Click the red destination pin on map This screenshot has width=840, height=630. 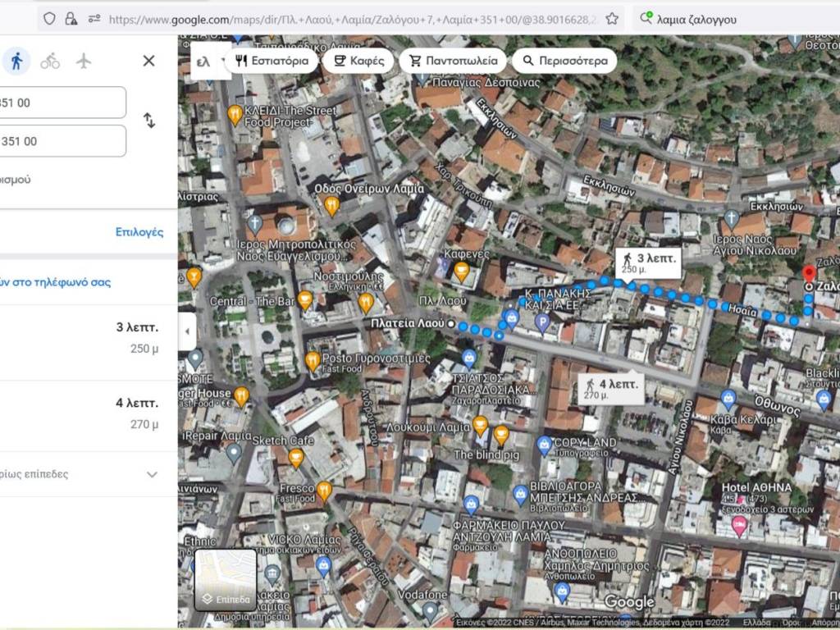pyautogui.click(x=809, y=275)
